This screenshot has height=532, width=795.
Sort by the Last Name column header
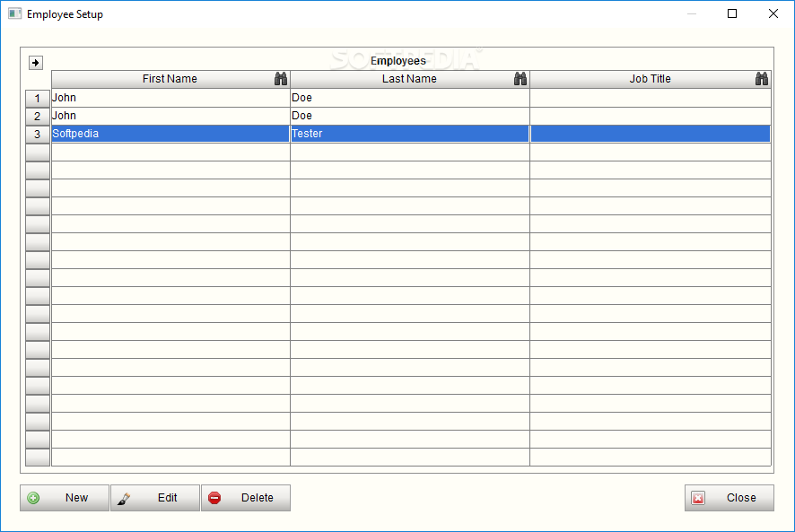410,79
